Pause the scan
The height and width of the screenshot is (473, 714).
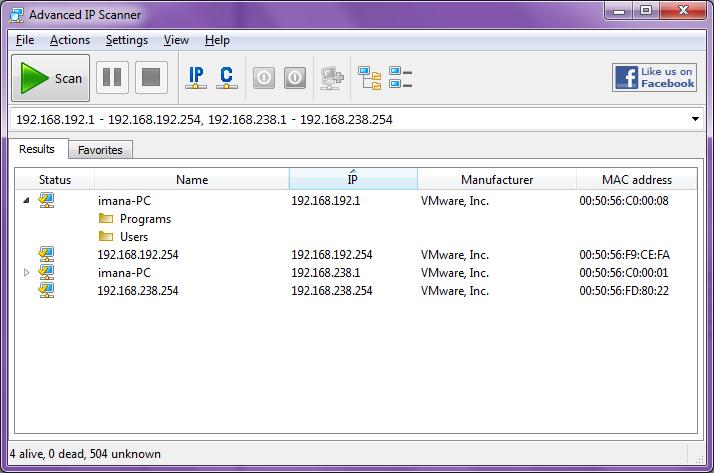(112, 77)
